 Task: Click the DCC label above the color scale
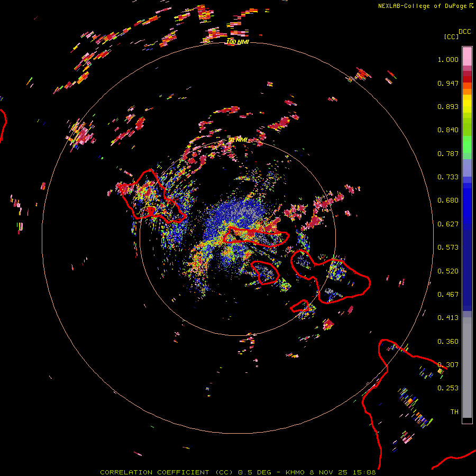(x=464, y=32)
